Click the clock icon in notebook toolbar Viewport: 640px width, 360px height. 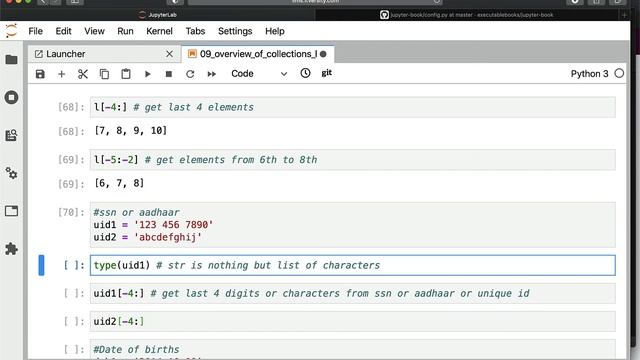click(x=305, y=73)
